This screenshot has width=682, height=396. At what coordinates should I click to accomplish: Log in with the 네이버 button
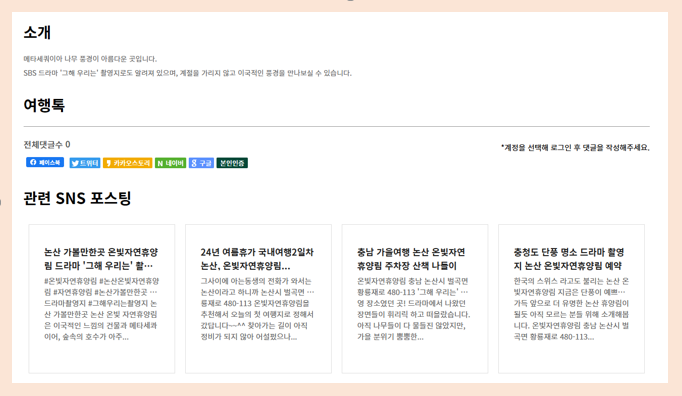coord(170,163)
